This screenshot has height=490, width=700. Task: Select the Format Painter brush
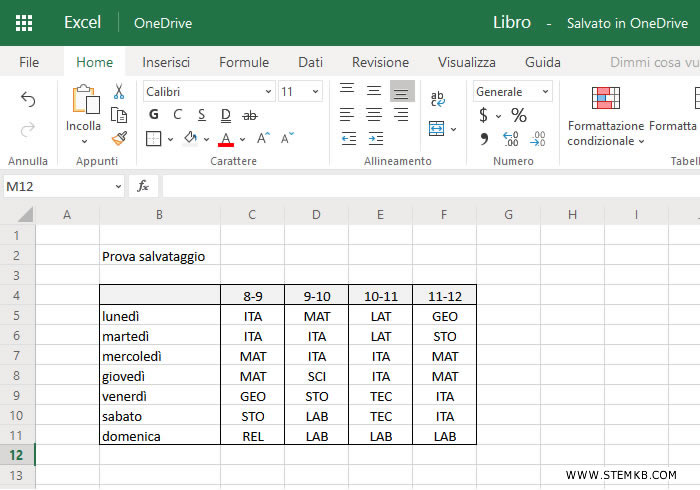coord(118,138)
